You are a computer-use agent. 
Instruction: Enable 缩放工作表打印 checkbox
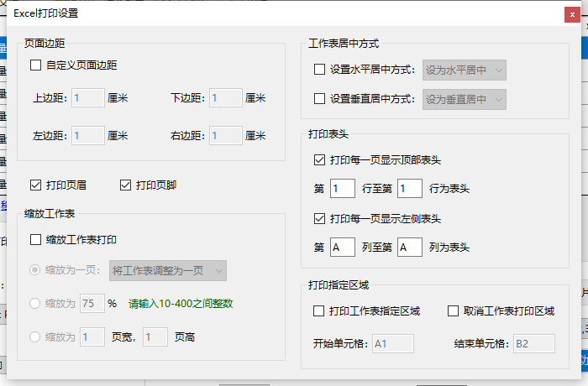point(35,239)
